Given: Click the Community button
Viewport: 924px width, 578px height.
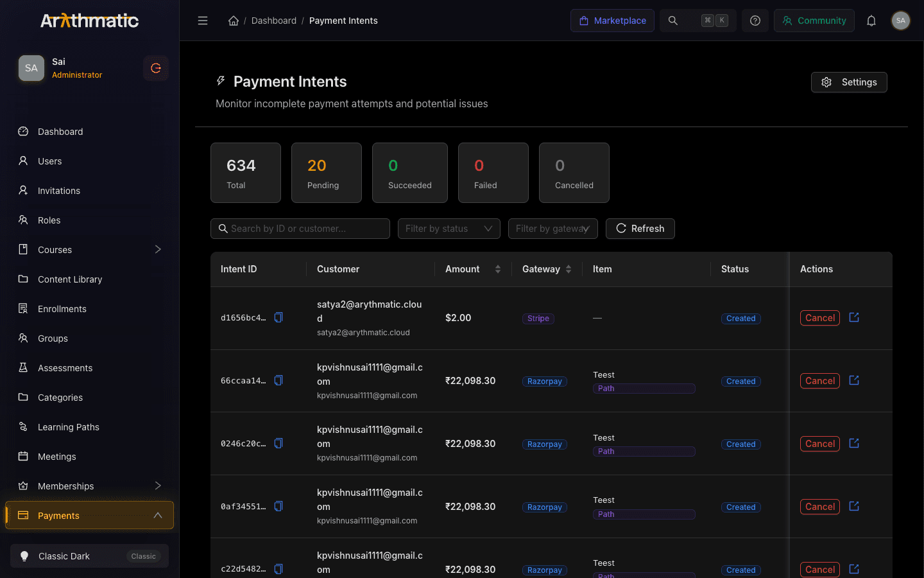Looking at the screenshot, I should point(814,21).
